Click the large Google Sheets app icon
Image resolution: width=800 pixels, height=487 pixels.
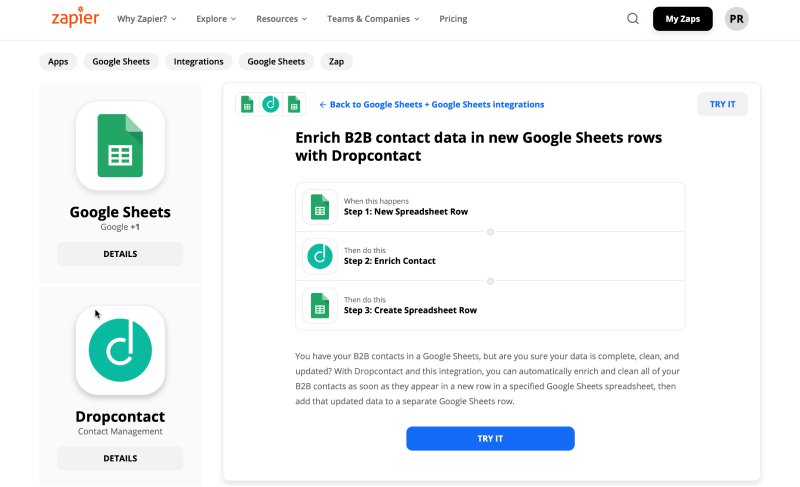click(x=120, y=146)
